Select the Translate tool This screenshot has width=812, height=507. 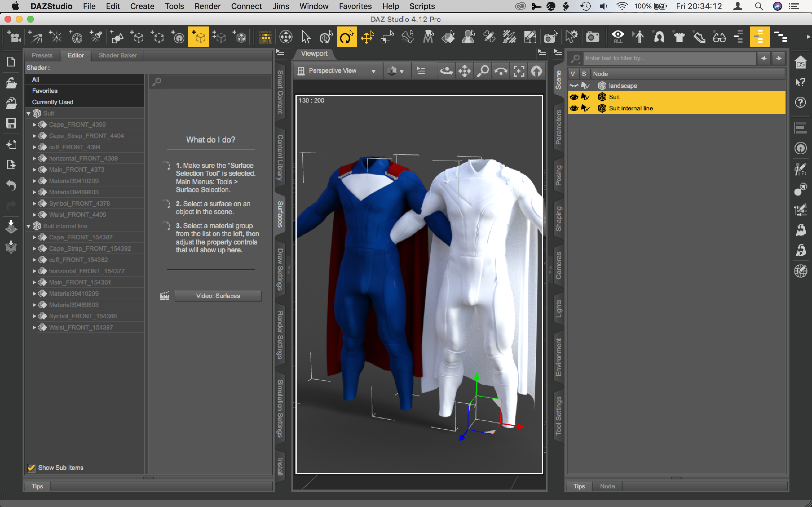pos(367,37)
